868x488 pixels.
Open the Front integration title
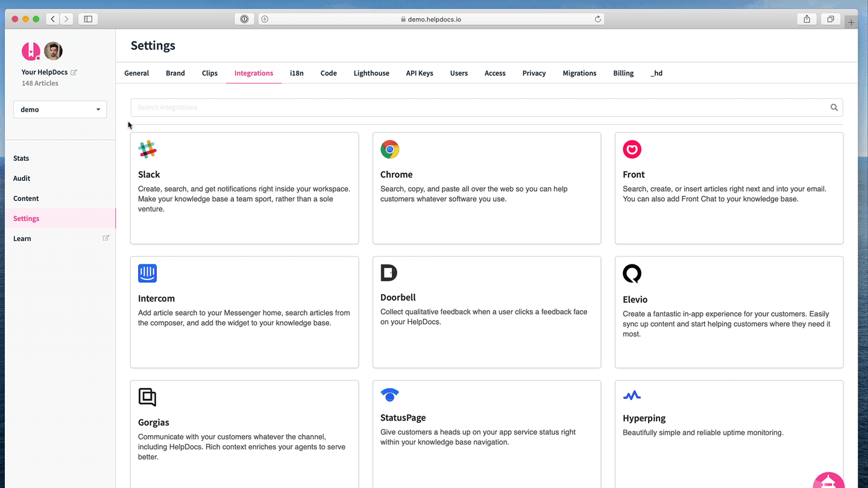coord(634,175)
